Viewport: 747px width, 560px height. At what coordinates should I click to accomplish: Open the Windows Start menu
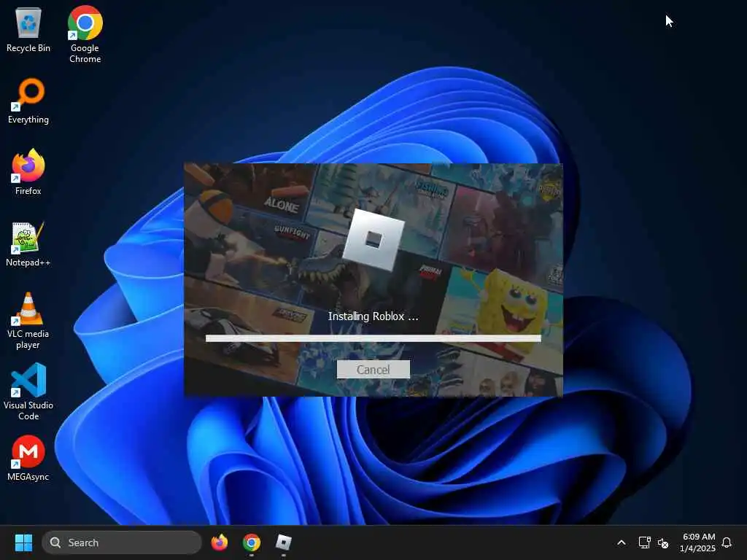(x=23, y=542)
